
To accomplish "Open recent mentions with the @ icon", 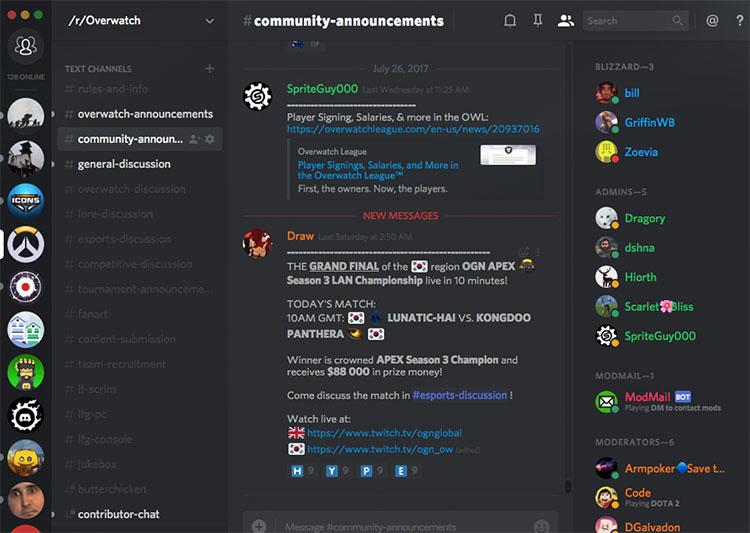I will 712,21.
